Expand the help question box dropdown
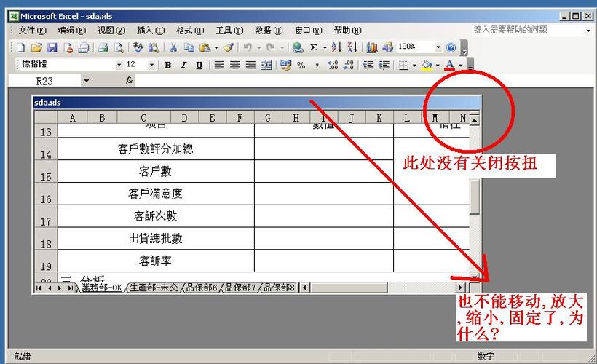Image resolution: width=597 pixels, height=364 pixels. click(588, 31)
